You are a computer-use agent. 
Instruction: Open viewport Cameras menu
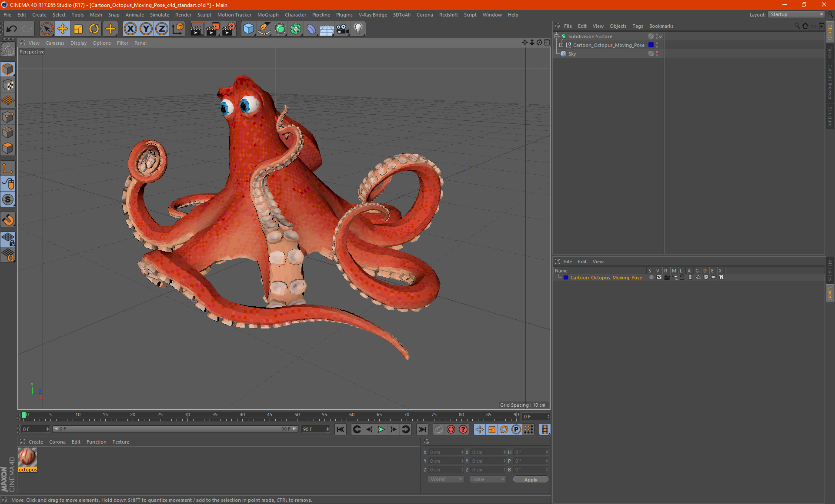[x=55, y=43]
